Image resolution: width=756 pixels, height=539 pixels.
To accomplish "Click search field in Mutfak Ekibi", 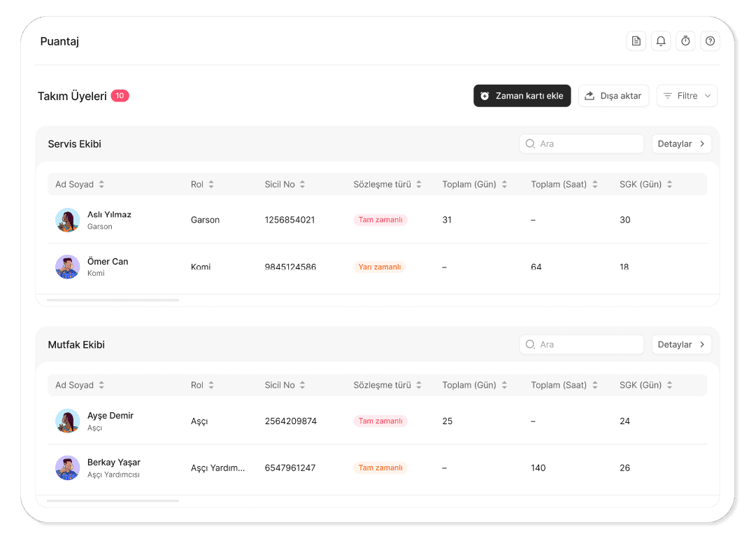I will click(x=587, y=344).
